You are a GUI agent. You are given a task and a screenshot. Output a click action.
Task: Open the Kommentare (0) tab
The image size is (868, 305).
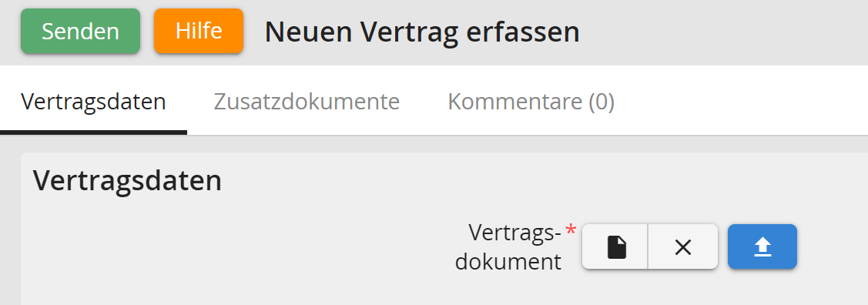(x=531, y=102)
